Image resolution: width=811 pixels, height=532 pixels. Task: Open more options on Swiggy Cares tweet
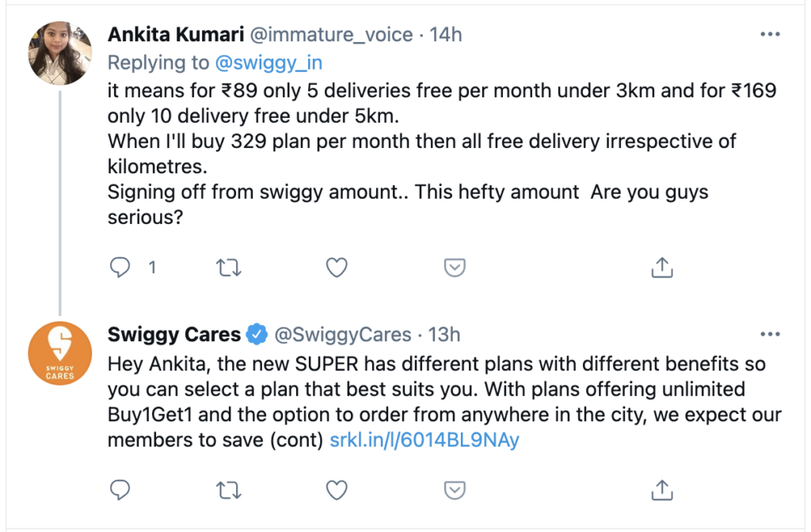[770, 335]
